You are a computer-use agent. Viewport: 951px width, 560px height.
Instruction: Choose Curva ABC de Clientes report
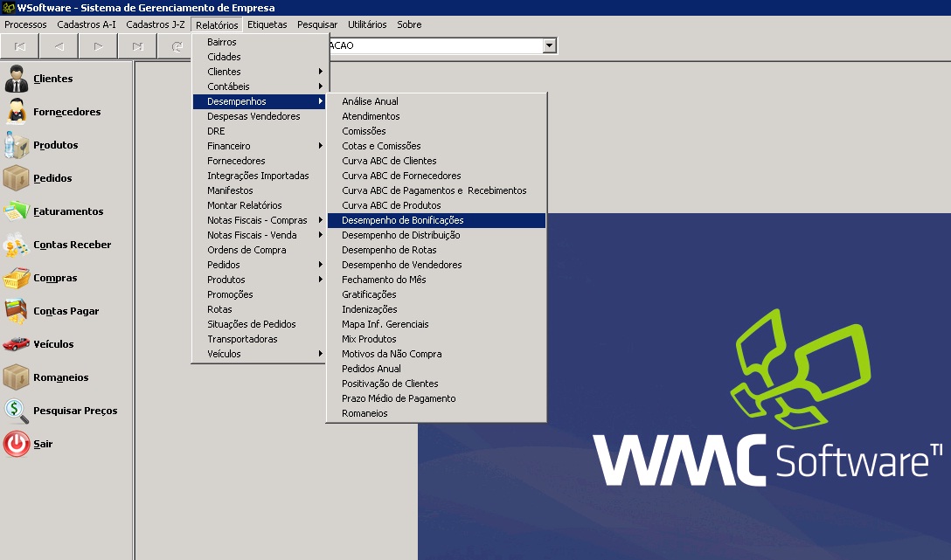click(389, 161)
